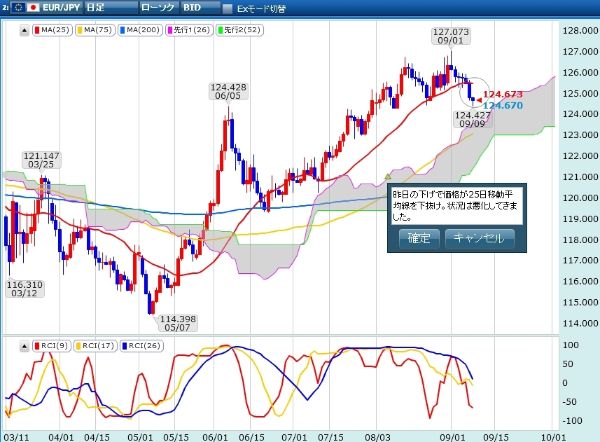Screen dimensions: 600x442
Task: Click the 114.000 price axis label
Action: point(580,323)
